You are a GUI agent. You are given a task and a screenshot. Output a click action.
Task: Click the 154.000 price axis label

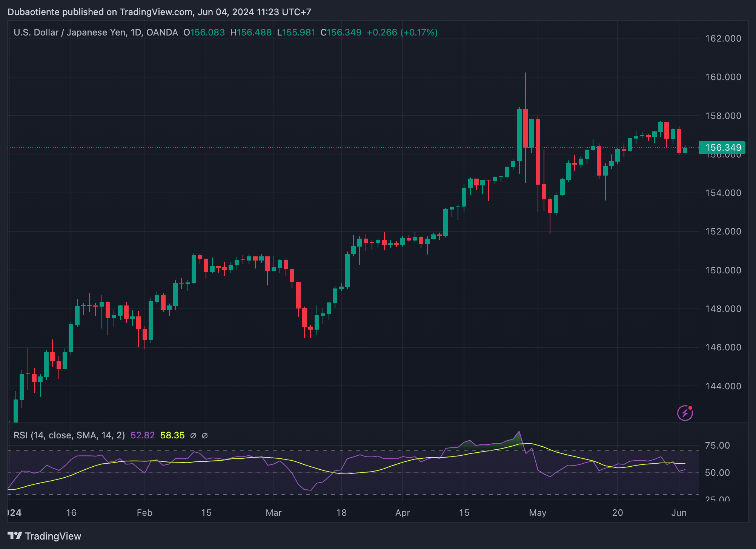[723, 193]
